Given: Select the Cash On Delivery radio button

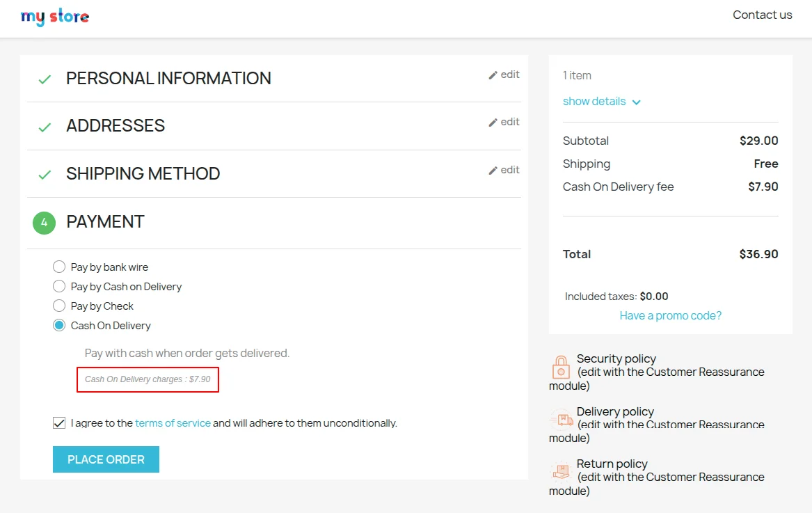Looking at the screenshot, I should tap(59, 326).
